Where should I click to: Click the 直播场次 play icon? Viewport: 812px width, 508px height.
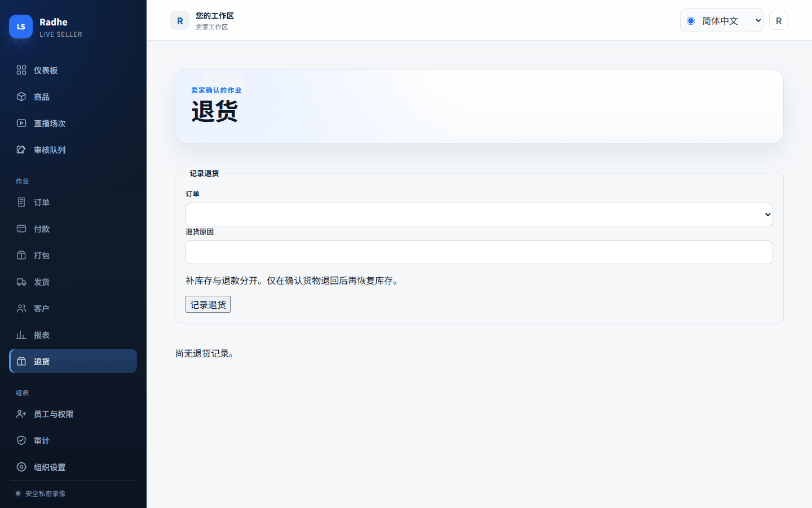pyautogui.click(x=21, y=123)
